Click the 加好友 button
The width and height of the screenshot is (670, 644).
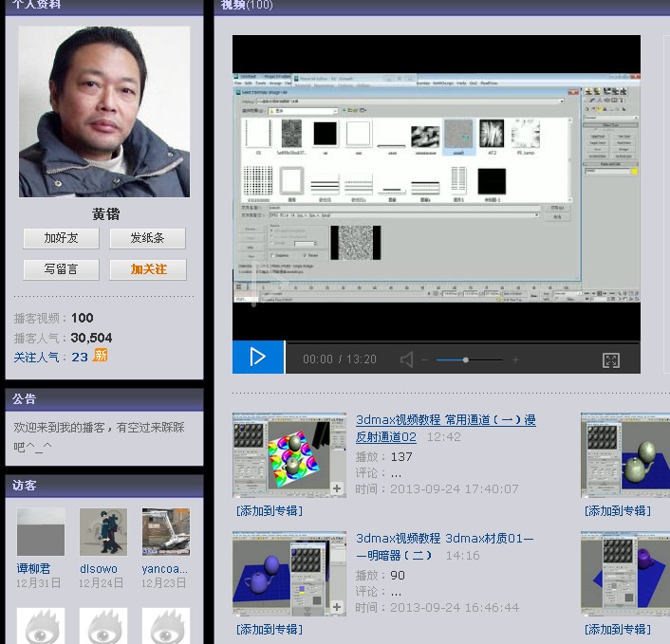coord(61,238)
